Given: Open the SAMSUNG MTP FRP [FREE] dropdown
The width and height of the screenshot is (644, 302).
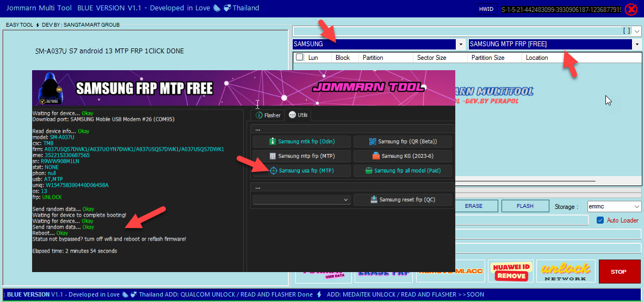Looking at the screenshot, I should click(637, 44).
